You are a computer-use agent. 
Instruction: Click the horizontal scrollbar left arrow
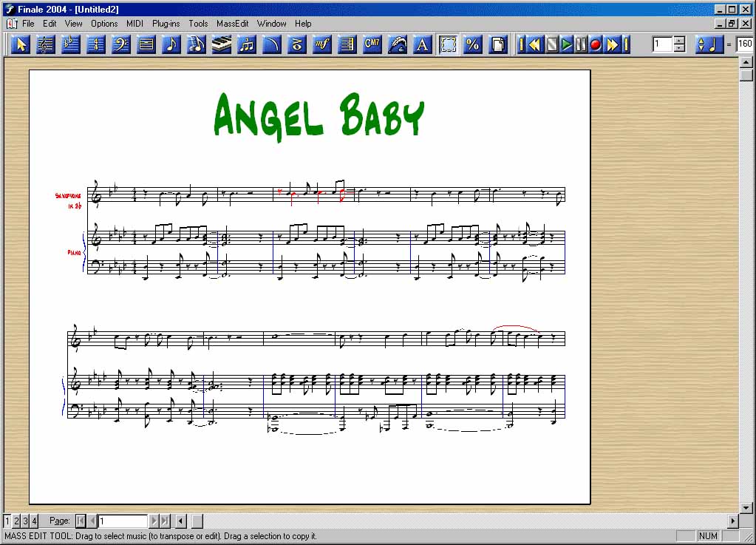coord(181,521)
